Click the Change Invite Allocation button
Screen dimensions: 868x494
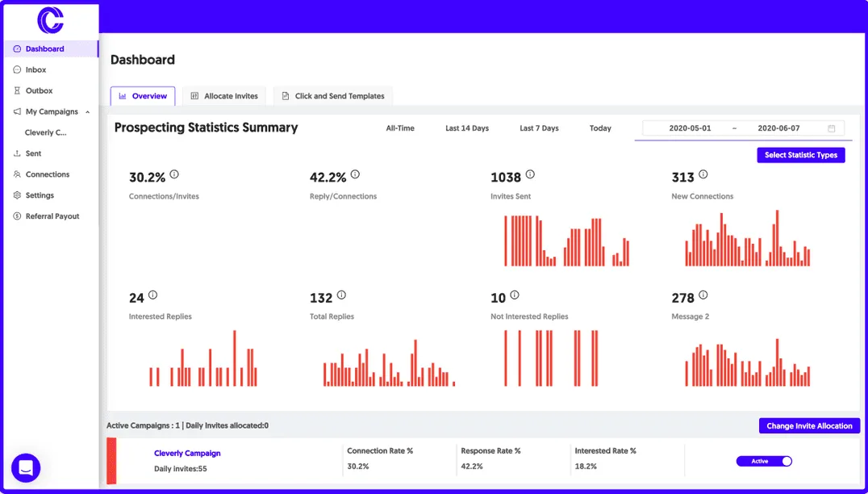point(809,425)
